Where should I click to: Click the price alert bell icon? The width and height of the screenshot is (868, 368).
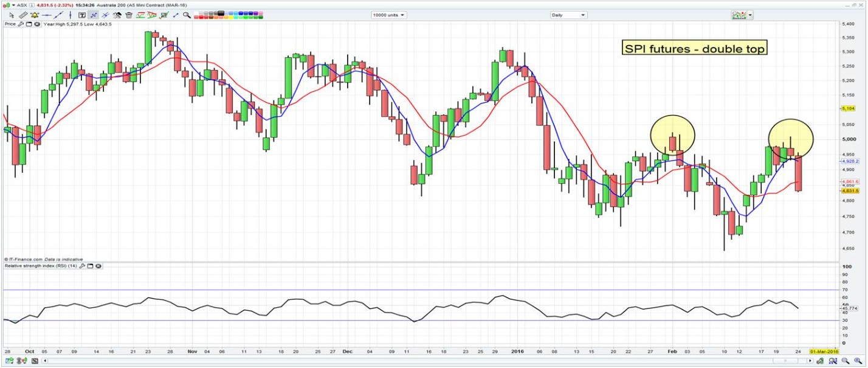[x=34, y=15]
